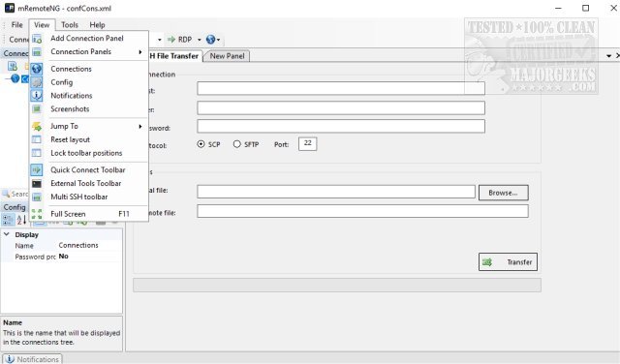Click the info icon on Notifications tab
This screenshot has height=364, width=620.
(x=10, y=359)
